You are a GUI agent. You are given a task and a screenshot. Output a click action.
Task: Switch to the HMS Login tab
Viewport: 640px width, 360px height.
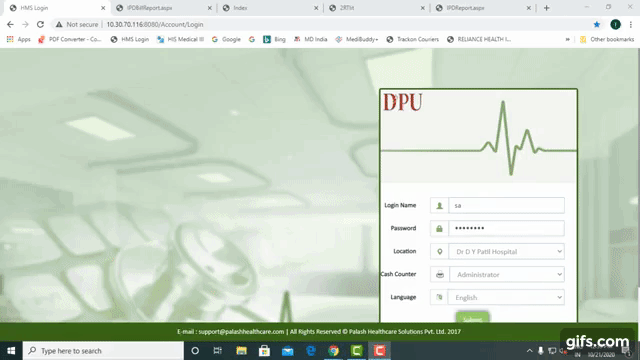tap(57, 8)
